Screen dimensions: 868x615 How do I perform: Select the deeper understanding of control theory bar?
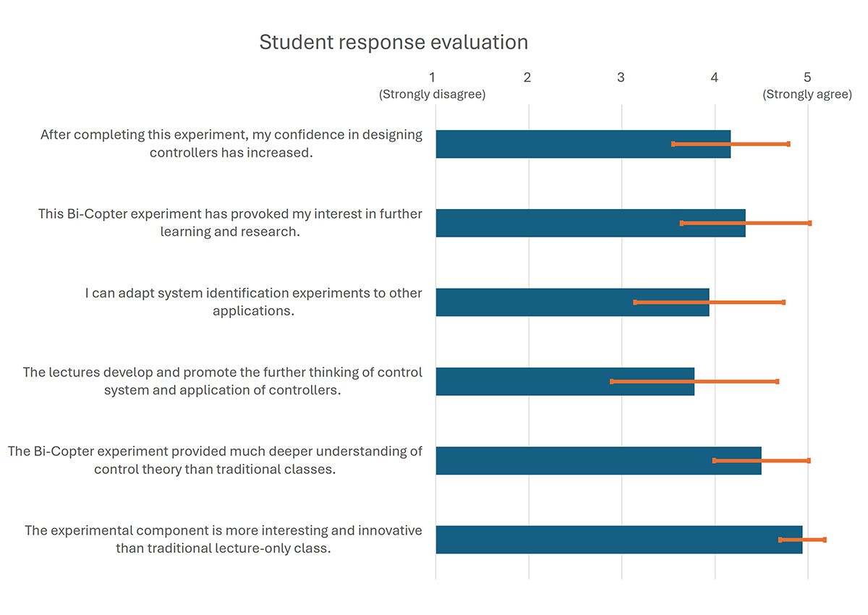(x=571, y=461)
